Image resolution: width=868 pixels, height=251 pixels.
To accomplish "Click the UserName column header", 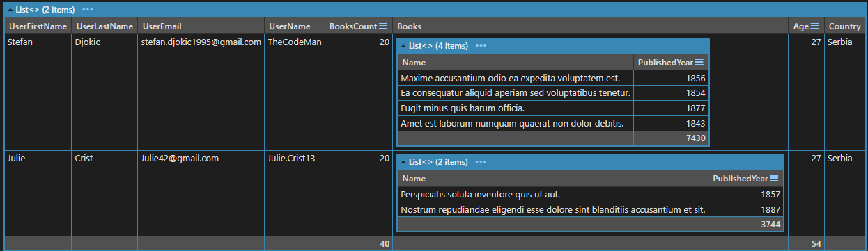I will click(294, 26).
